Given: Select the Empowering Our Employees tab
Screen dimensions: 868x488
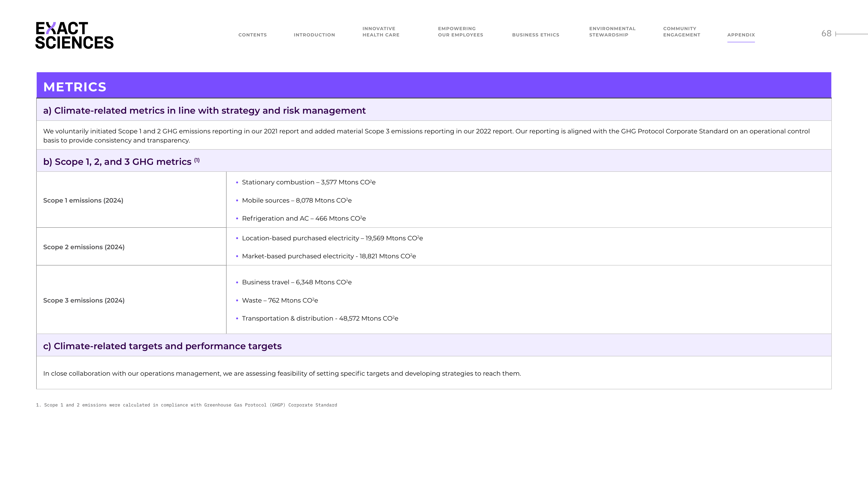Looking at the screenshot, I should click(x=460, y=32).
